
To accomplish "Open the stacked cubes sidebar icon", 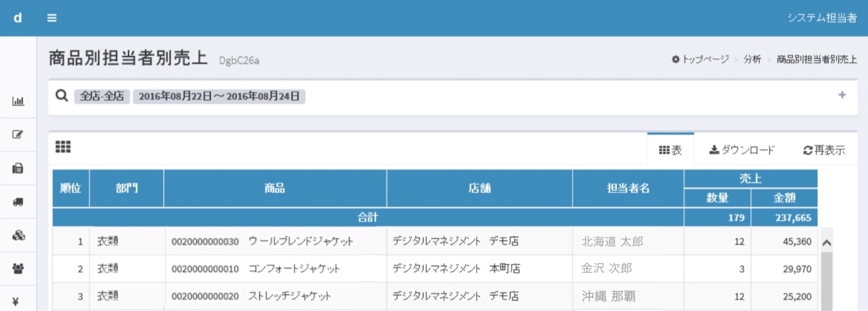I will [x=18, y=235].
